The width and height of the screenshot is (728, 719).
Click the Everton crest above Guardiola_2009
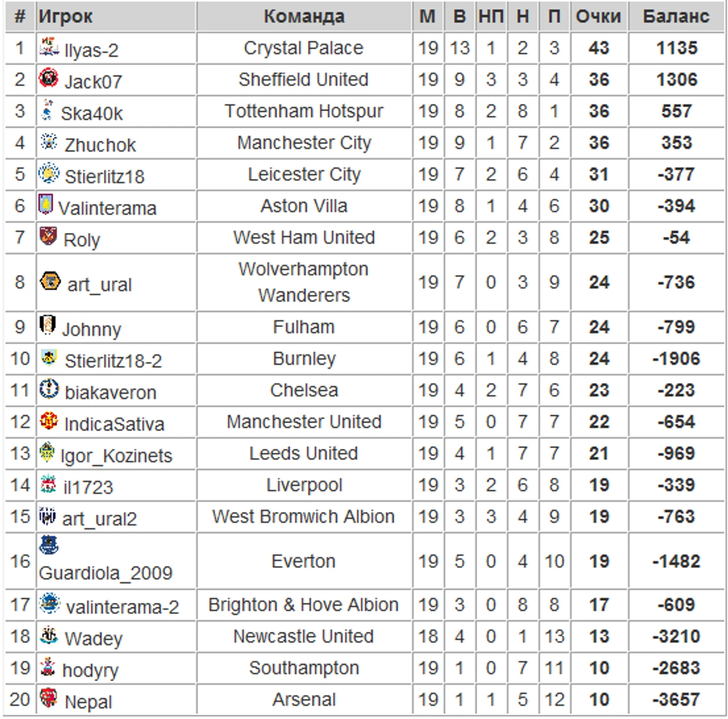[x=49, y=545]
